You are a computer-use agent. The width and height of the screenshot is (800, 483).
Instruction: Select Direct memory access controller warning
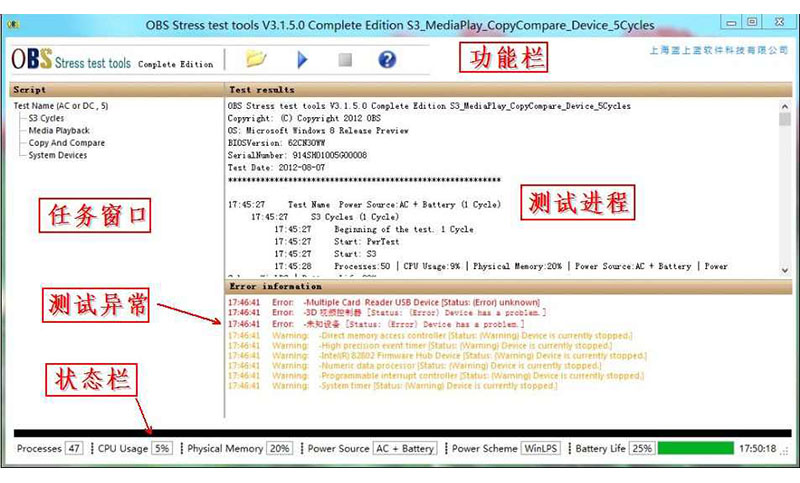(430, 336)
